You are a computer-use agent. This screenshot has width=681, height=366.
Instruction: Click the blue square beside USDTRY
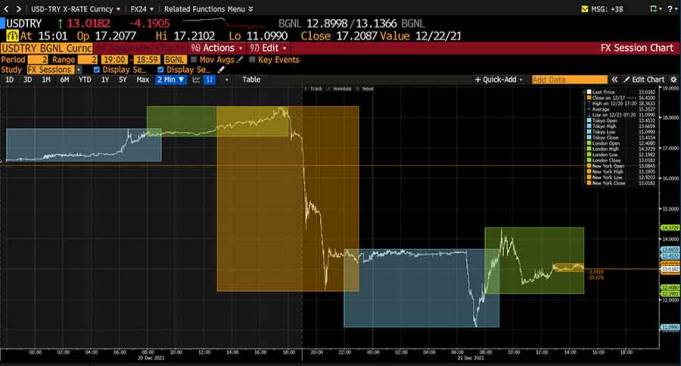2,23
